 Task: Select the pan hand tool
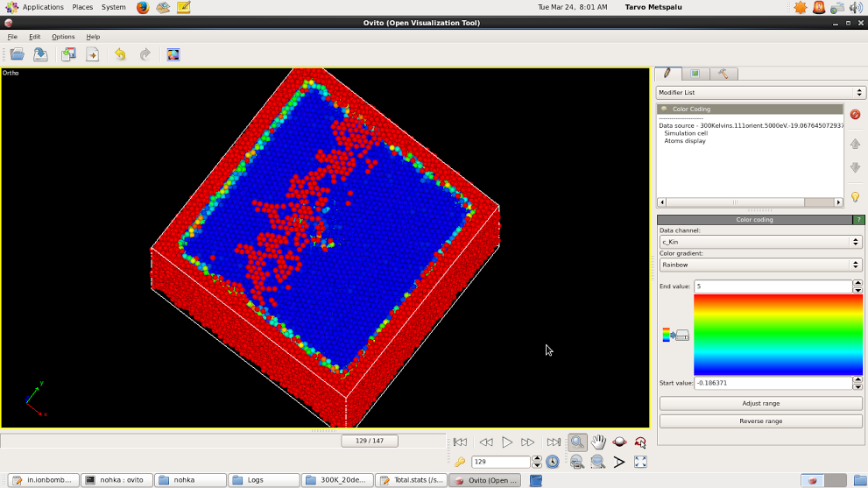(x=598, y=442)
